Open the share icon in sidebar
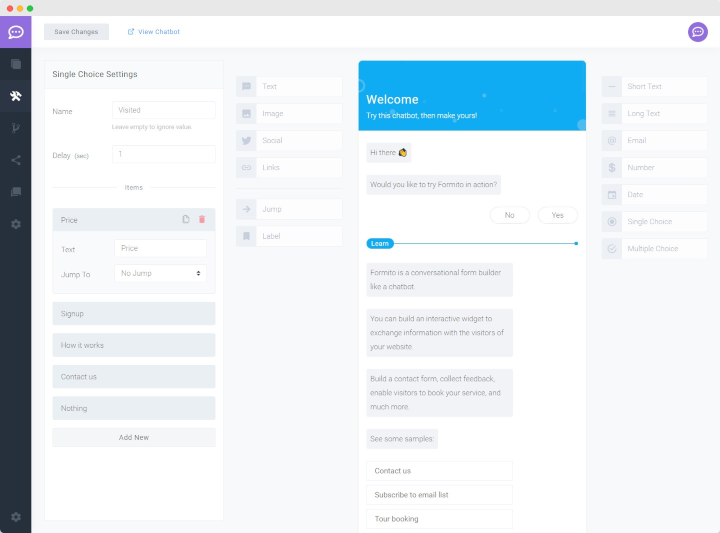This screenshot has width=720, height=533. [x=16, y=160]
